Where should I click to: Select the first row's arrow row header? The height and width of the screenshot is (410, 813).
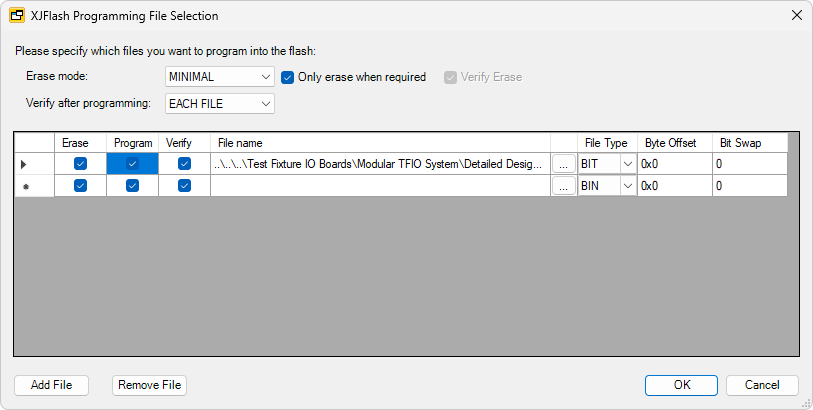pyautogui.click(x=25, y=164)
